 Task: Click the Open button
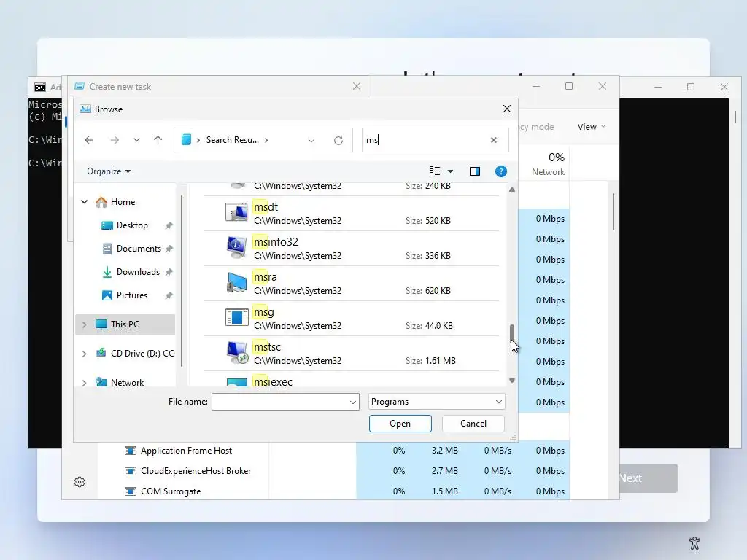pos(400,424)
